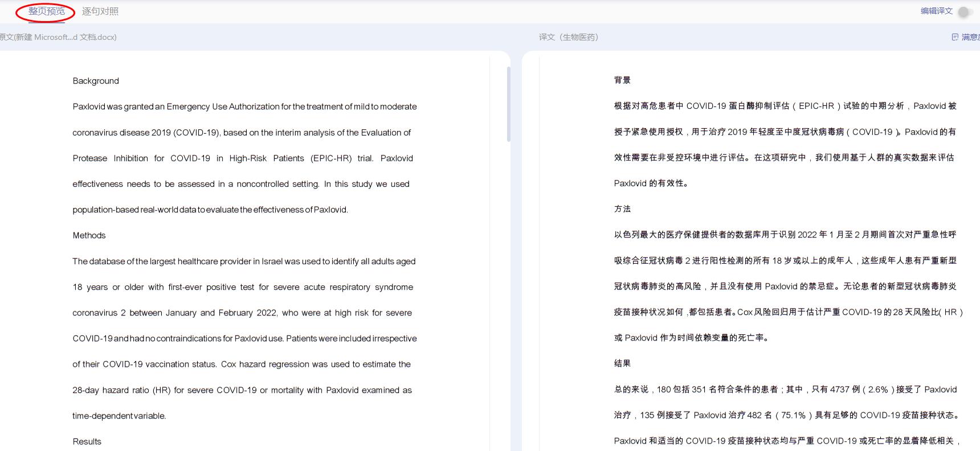Open the 满意度 feedback link
Image resolution: width=980 pixels, height=451 pixels.
pyautogui.click(x=970, y=37)
